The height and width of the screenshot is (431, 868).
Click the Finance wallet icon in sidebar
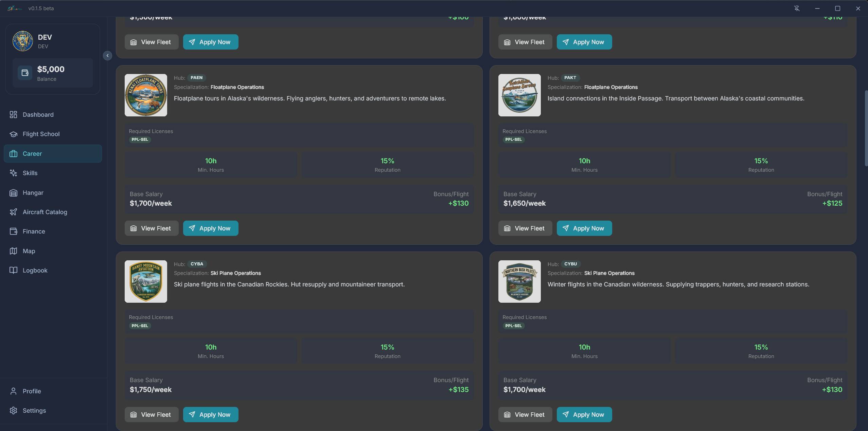pos(13,231)
